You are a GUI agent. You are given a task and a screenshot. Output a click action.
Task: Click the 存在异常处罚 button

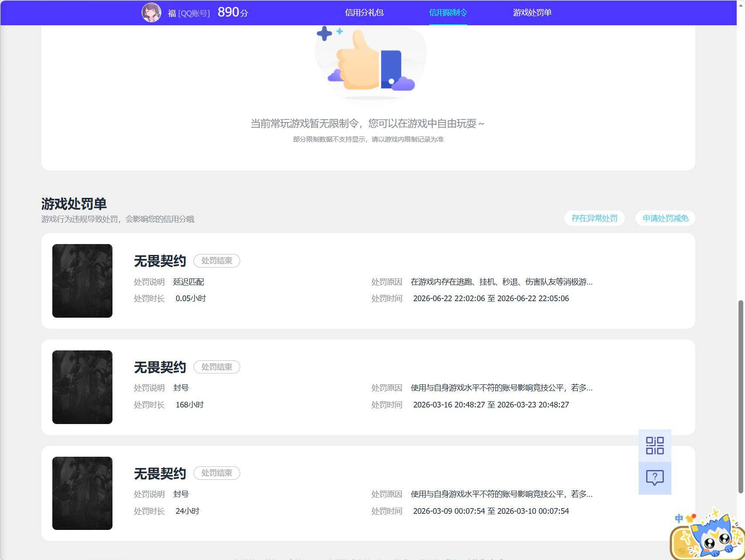pos(595,218)
